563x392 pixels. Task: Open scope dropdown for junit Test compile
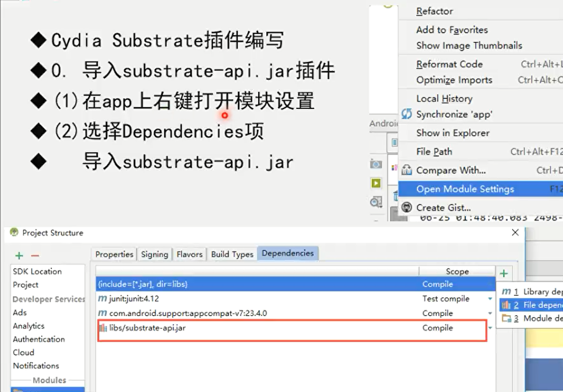click(490, 299)
